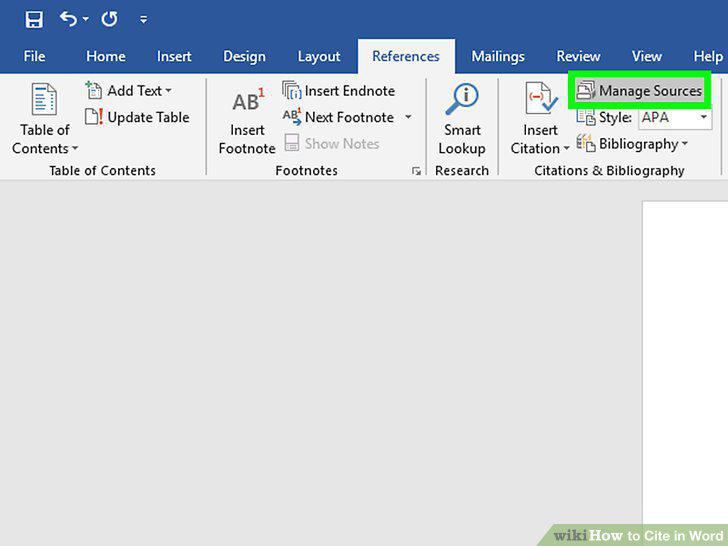The height and width of the screenshot is (546, 728).
Task: Go to the View tab
Action: tap(646, 56)
